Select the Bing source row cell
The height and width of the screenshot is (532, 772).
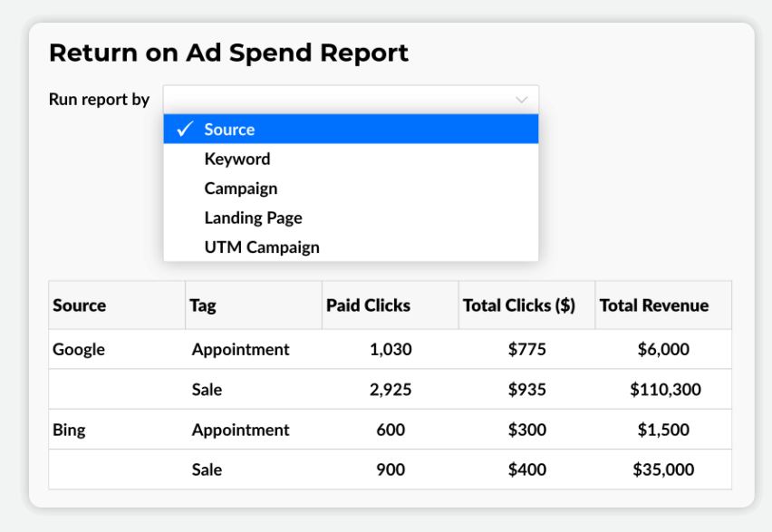click(69, 430)
